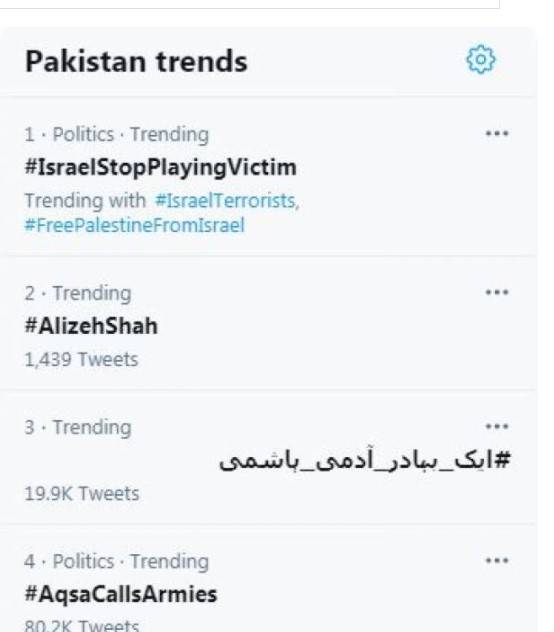Open more options for #AqsaCallsArmies trend

click(497, 560)
